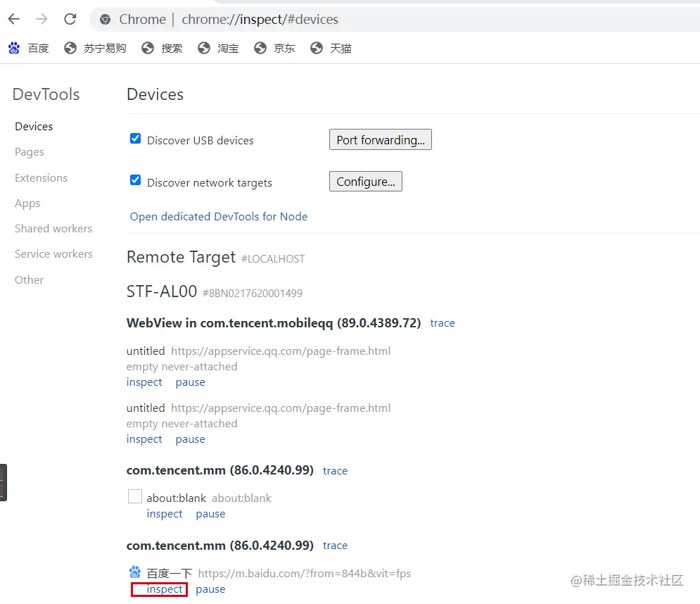Image resolution: width=700 pixels, height=604 pixels.
Task: Open the 百度 bookmark
Action: pyautogui.click(x=29, y=48)
